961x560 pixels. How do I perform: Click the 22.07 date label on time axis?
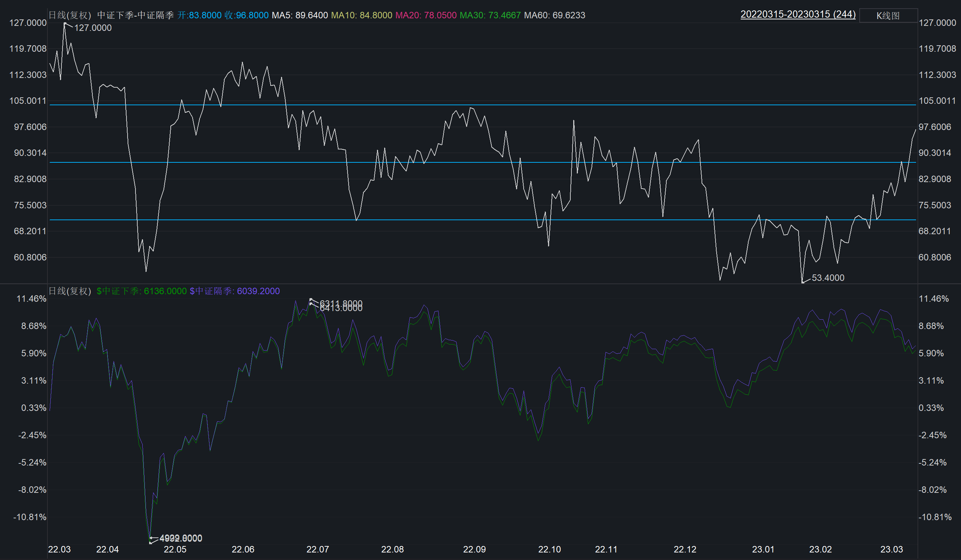coord(317,549)
